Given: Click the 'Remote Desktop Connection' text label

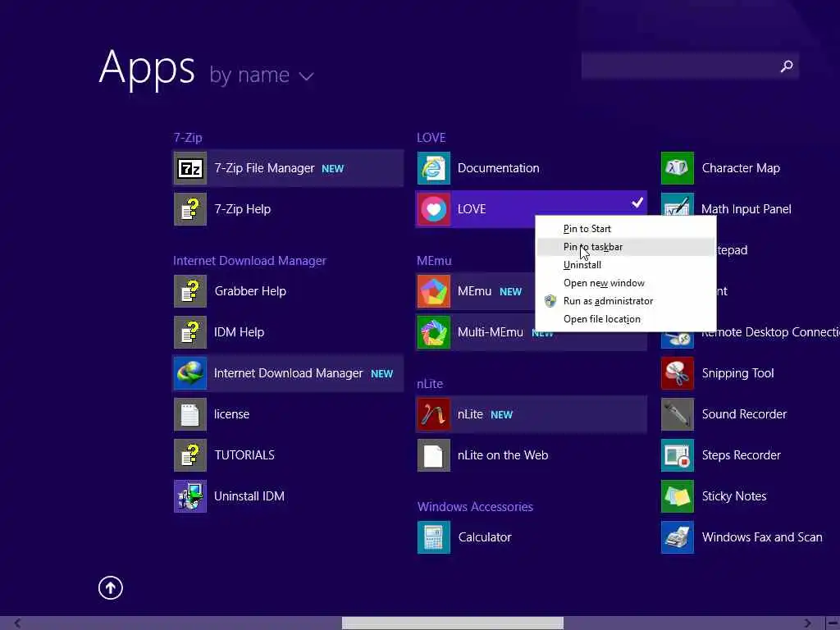Looking at the screenshot, I should 770,332.
